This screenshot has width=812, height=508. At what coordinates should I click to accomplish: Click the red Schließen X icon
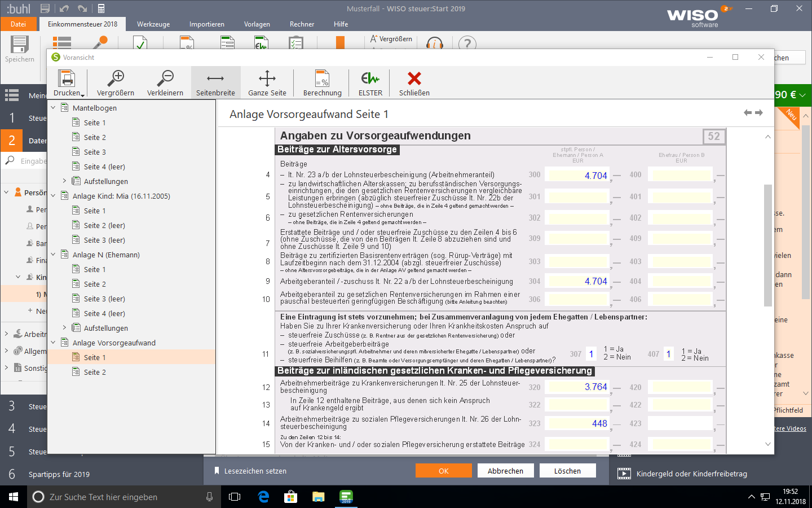click(x=414, y=78)
